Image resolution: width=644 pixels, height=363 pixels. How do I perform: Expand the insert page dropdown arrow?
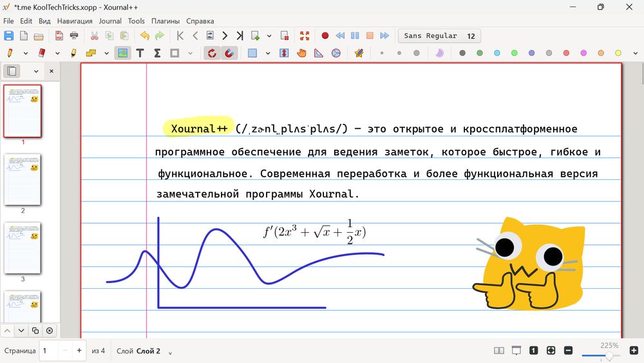pos(269,36)
